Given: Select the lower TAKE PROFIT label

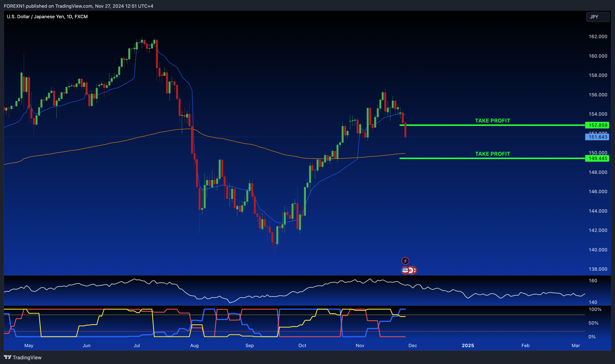Looking at the screenshot, I should pos(492,154).
